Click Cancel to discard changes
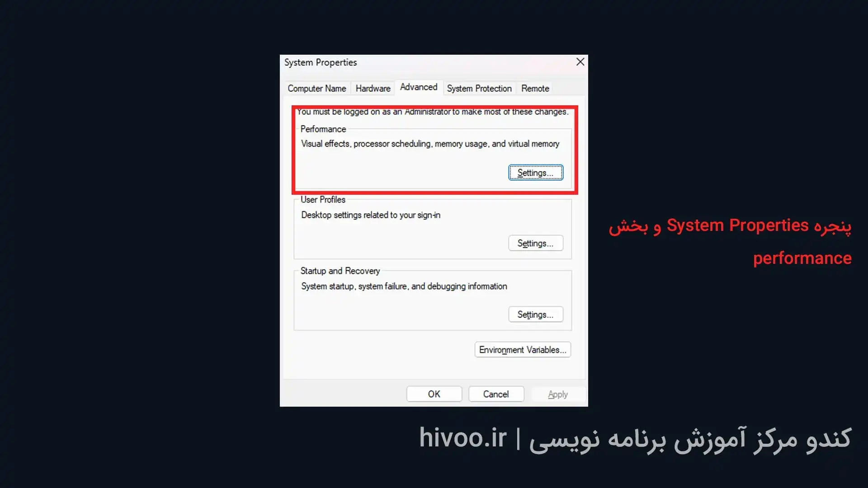 coord(495,394)
